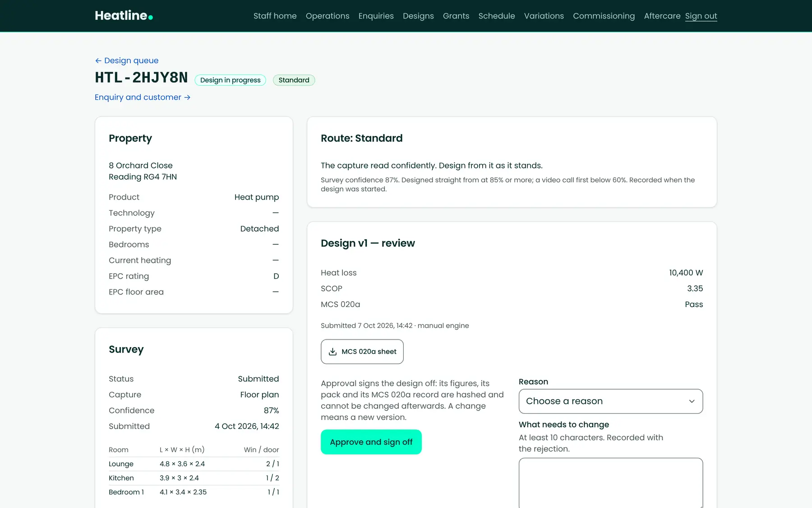
Task: Open the Operations page
Action: [x=328, y=16]
